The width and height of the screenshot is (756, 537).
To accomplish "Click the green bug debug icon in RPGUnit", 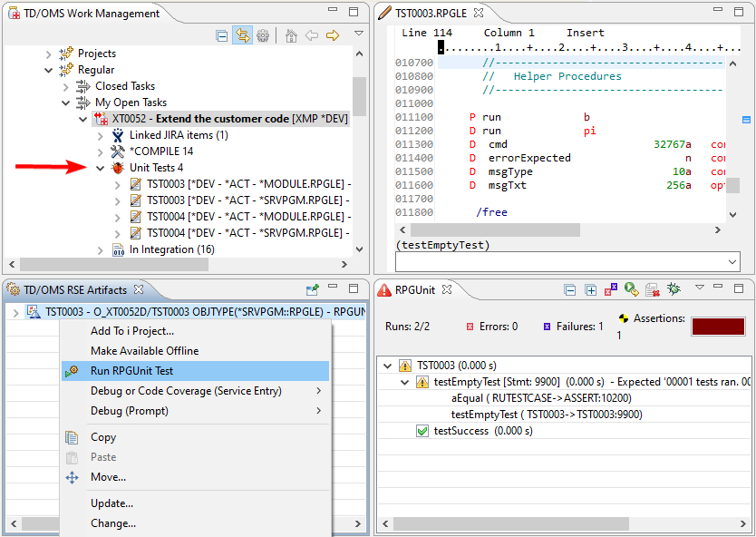I will coord(674,289).
